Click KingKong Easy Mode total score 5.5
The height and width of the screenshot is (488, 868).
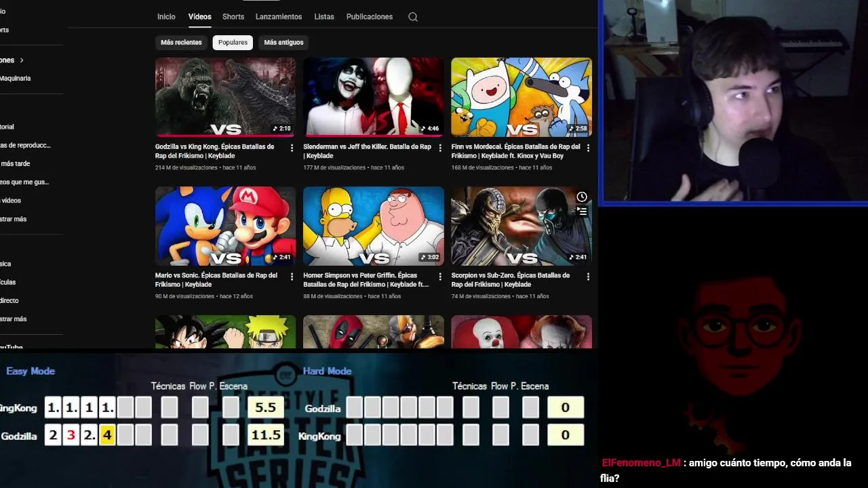[x=266, y=407]
